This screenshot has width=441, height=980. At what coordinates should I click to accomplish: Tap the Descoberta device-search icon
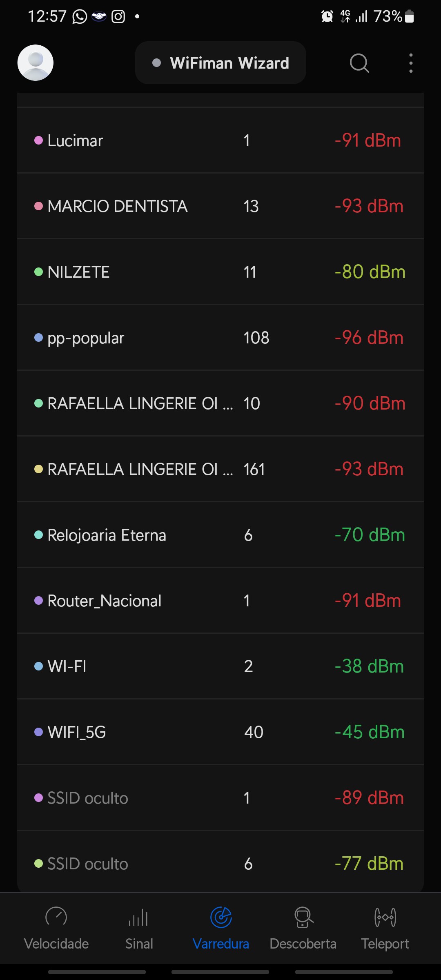point(303,917)
